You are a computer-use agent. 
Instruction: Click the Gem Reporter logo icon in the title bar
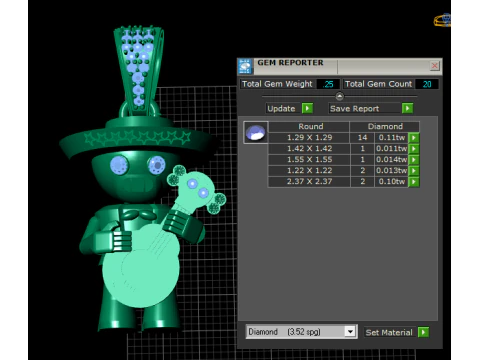pyautogui.click(x=245, y=66)
